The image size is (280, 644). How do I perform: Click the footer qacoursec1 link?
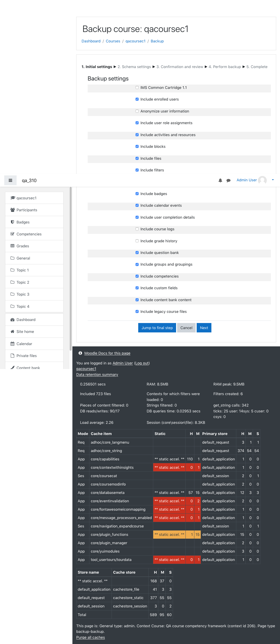pyautogui.click(x=86, y=369)
